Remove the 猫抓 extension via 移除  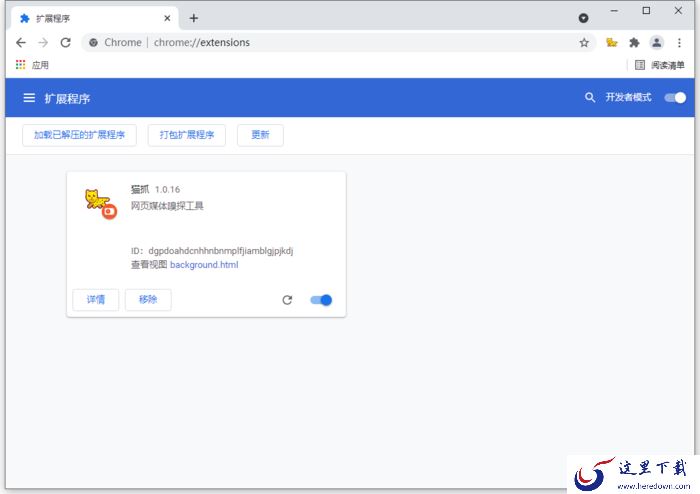(x=148, y=299)
